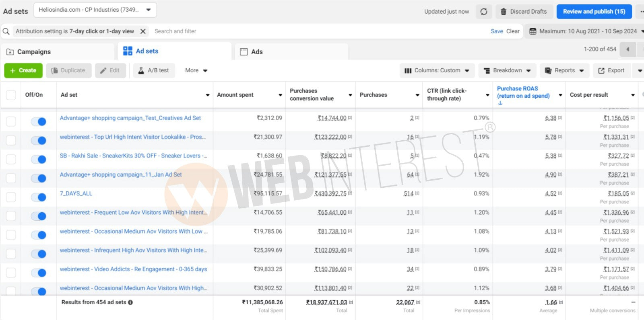
Task: Click the info icon beside Results from 454 ad sets
Action: click(x=130, y=302)
